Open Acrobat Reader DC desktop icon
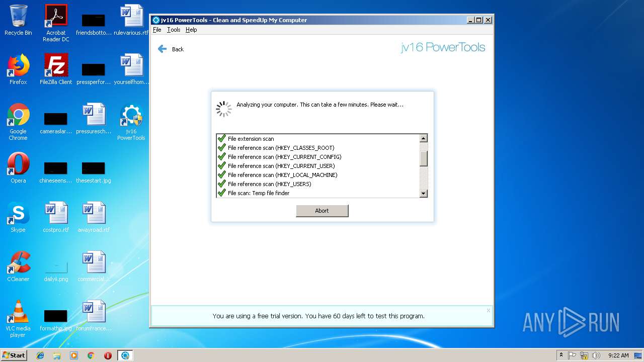644x362 pixels. click(x=56, y=23)
